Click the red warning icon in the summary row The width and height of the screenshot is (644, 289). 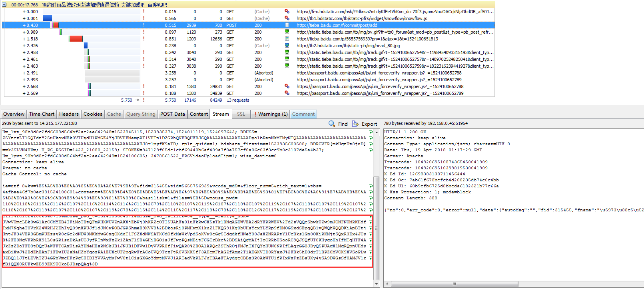click(144, 100)
